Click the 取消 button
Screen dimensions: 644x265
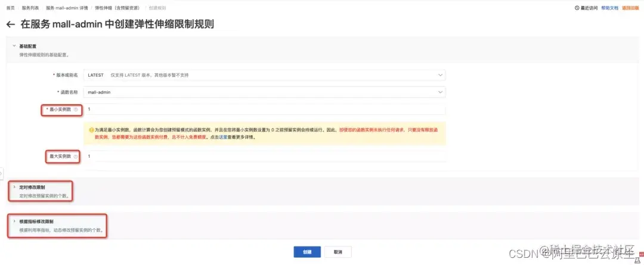(x=338, y=252)
